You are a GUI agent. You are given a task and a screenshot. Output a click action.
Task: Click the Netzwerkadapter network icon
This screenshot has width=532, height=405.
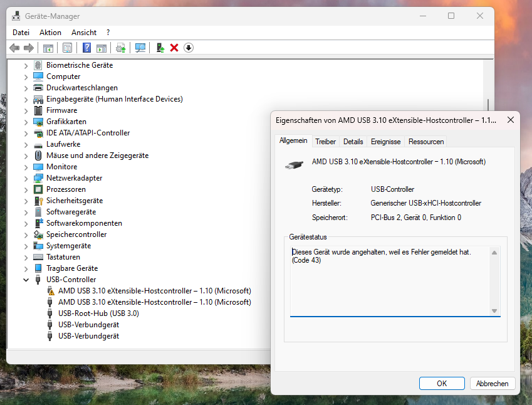click(x=38, y=178)
